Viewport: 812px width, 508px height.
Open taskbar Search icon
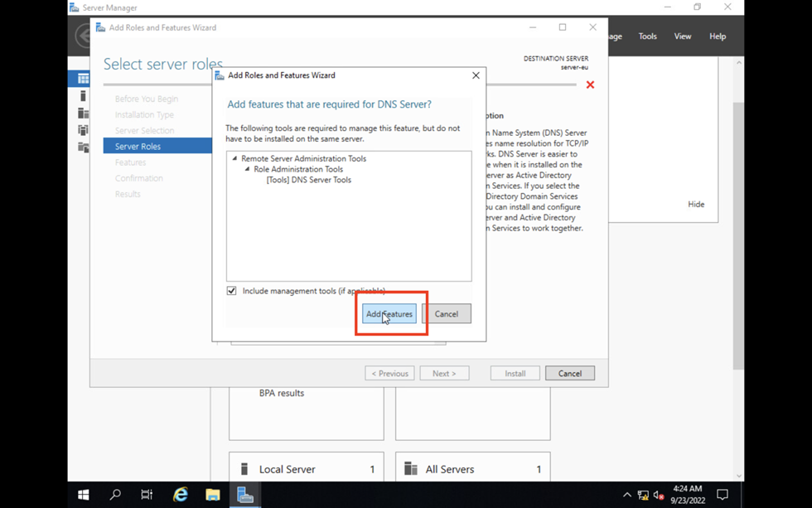pos(115,495)
